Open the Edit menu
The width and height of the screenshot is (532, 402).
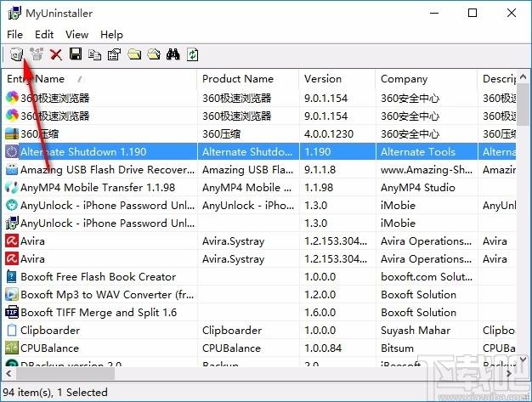(x=44, y=34)
